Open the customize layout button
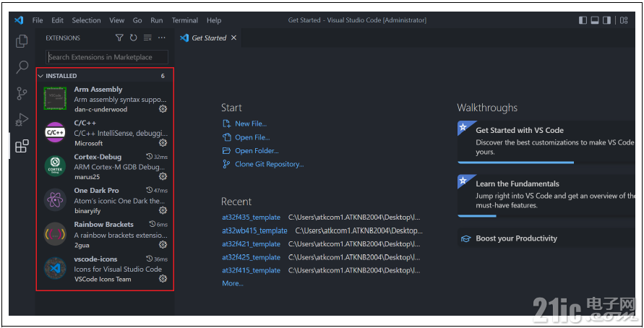 [x=624, y=20]
